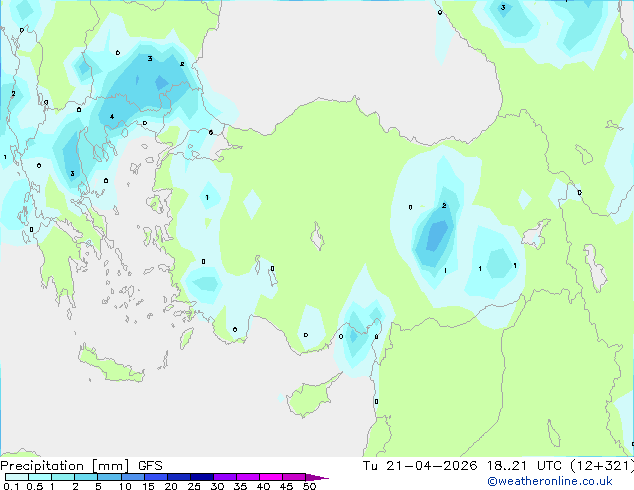Click the "15" legend scale label
634x490 pixels.
pyautogui.click(x=148, y=486)
